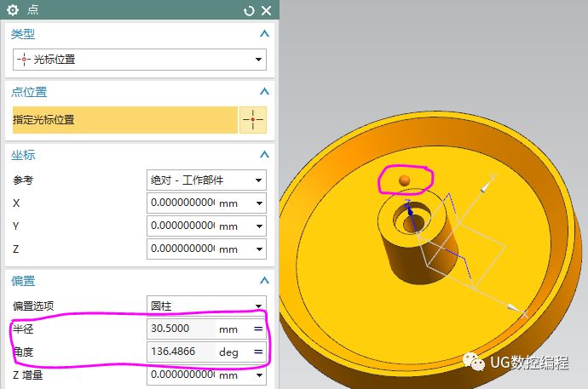Close the 点 dialog
Image resolution: width=588 pixels, height=389 pixels.
pyautogui.click(x=266, y=10)
